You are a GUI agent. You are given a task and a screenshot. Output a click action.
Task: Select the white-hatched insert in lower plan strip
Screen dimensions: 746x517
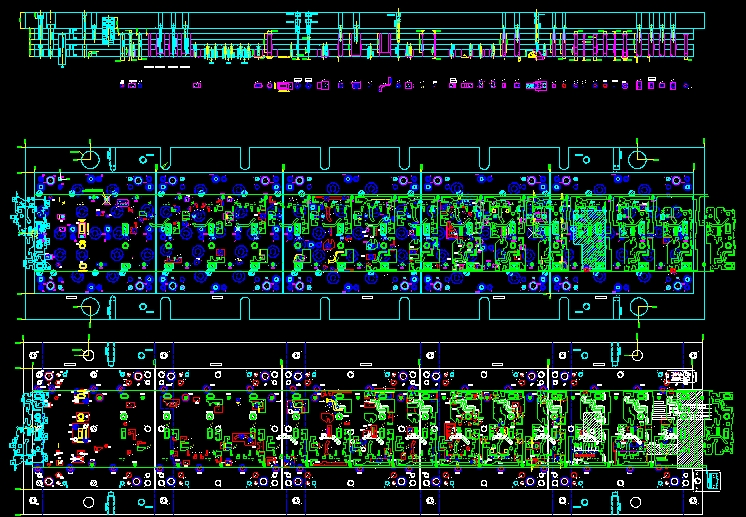[590, 426]
